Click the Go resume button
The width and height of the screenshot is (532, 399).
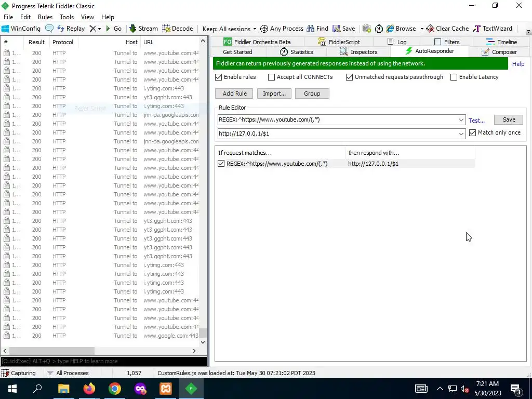[x=114, y=29]
